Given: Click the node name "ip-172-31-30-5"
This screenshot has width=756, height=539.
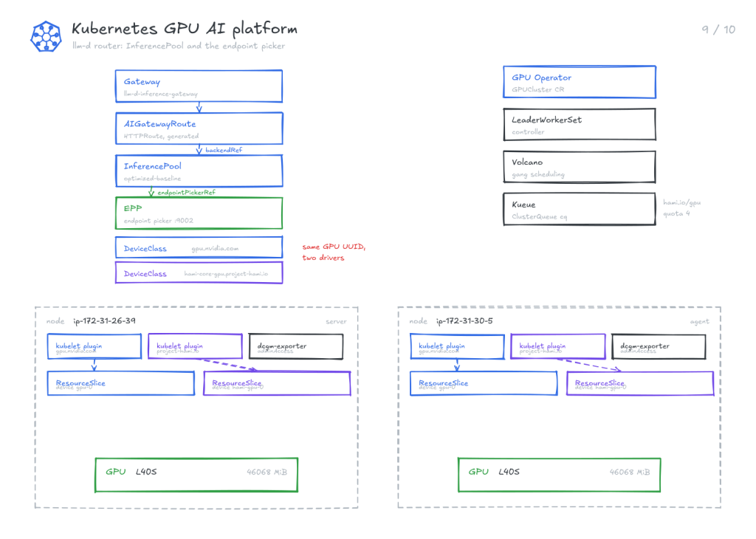Looking at the screenshot, I should [x=465, y=321].
